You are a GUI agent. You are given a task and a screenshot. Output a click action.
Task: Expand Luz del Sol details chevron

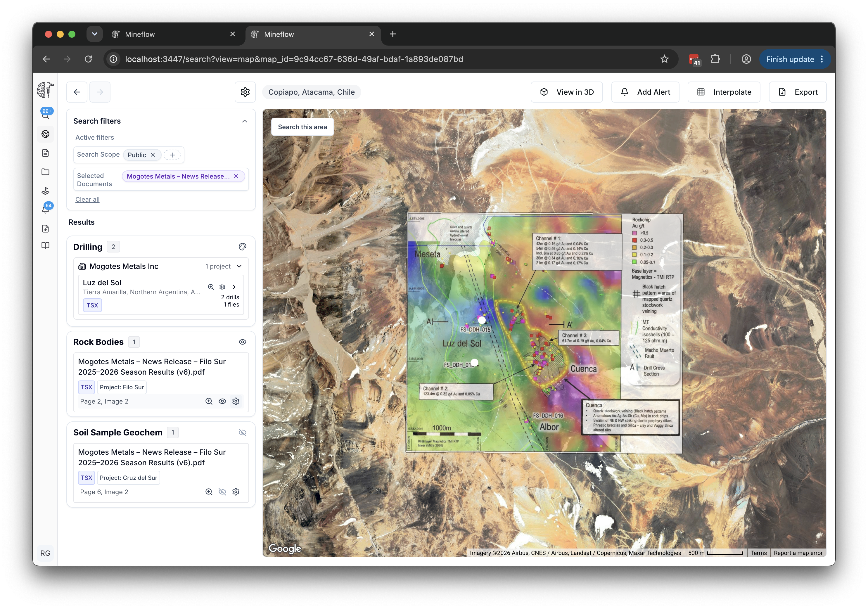tap(234, 287)
